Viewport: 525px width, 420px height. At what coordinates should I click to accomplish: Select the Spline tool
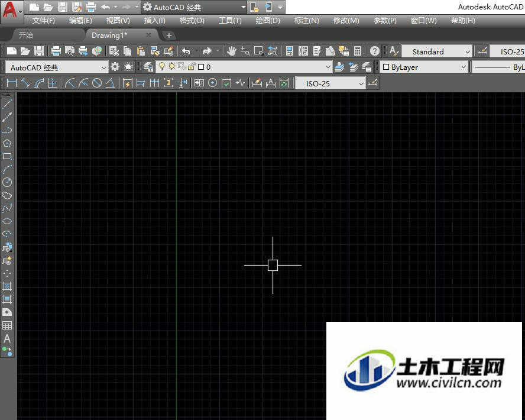7,208
